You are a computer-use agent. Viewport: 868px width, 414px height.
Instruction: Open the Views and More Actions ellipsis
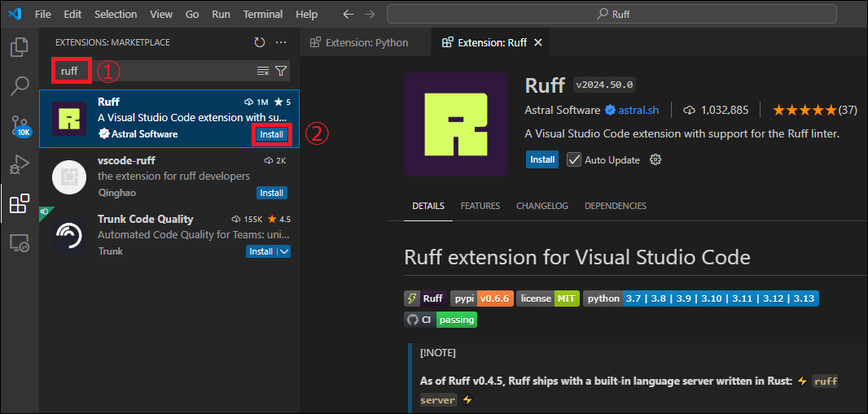tap(281, 42)
